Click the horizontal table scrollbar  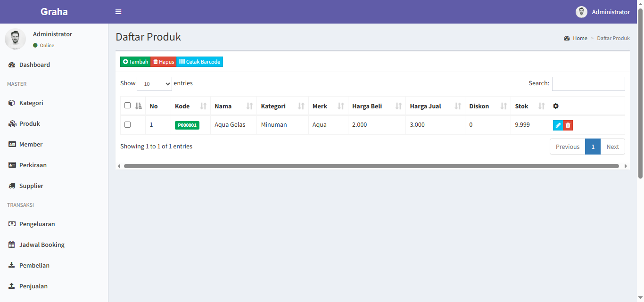371,166
